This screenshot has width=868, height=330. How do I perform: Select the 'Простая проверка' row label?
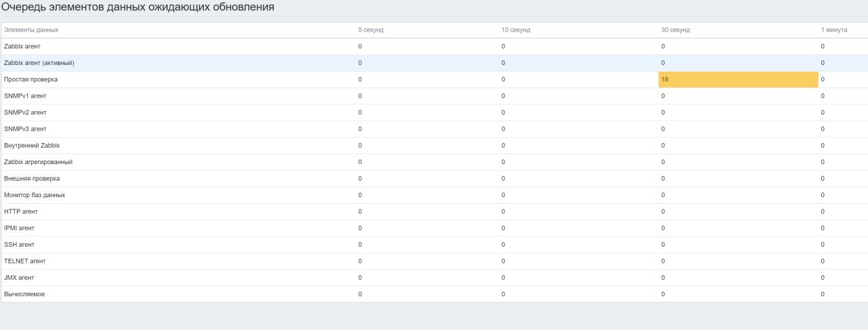click(x=31, y=79)
